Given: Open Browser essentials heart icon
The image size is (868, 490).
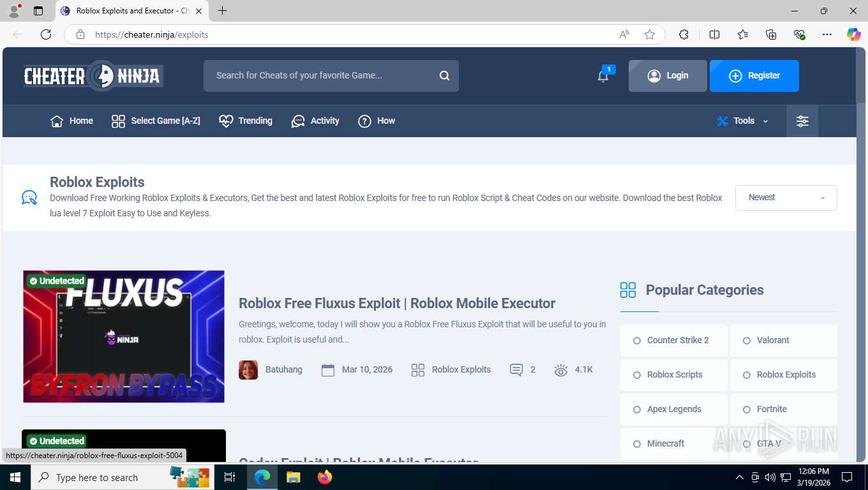Looking at the screenshot, I should point(799,34).
